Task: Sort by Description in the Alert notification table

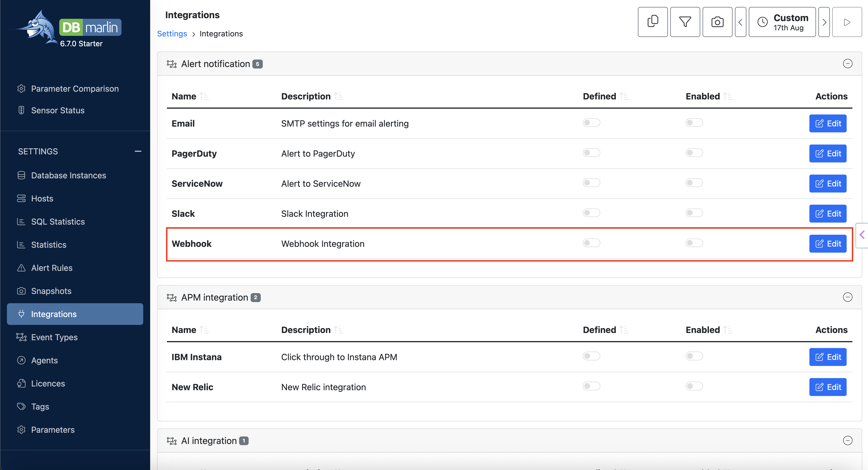Action: [x=339, y=97]
